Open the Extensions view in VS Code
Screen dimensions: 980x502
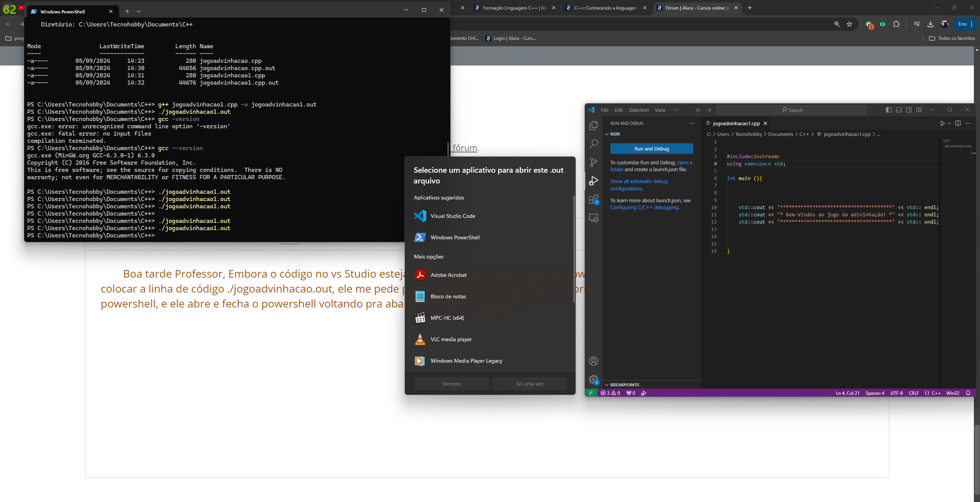[594, 199]
